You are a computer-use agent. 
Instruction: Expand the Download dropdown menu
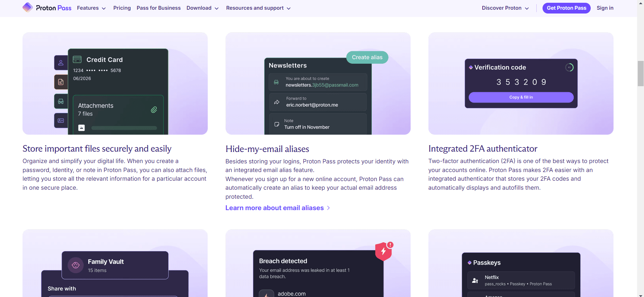(x=203, y=8)
